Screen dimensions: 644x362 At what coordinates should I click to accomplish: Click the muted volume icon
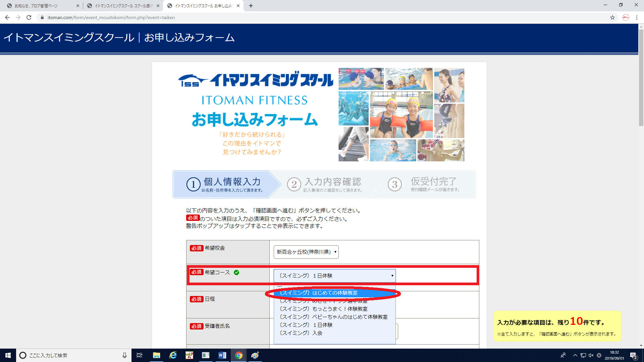(591, 355)
